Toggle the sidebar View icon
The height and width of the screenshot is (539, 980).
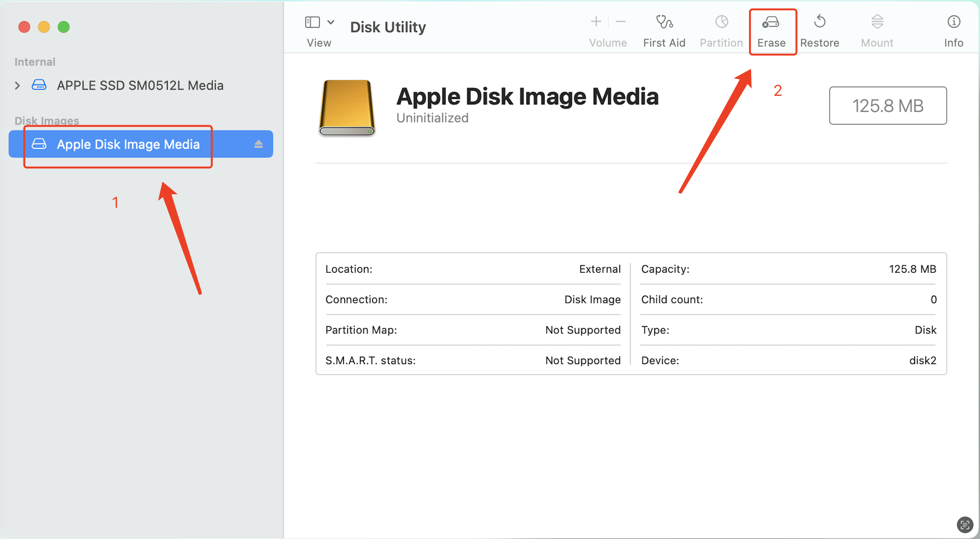(x=312, y=22)
